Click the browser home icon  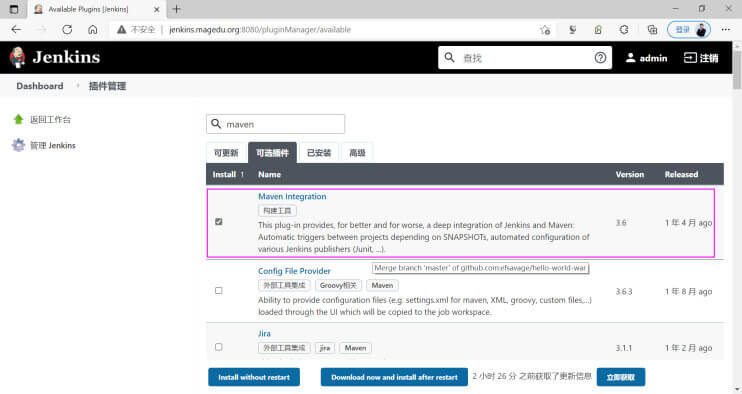point(93,29)
